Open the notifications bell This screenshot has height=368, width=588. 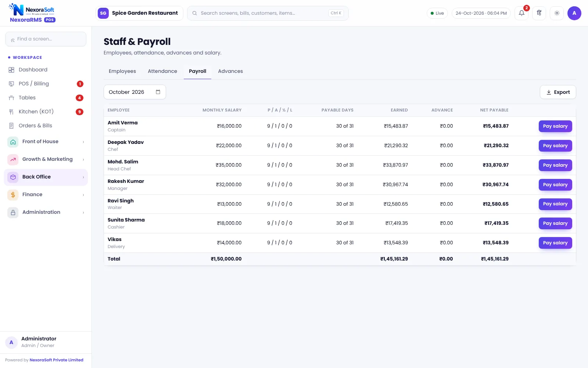tap(521, 13)
